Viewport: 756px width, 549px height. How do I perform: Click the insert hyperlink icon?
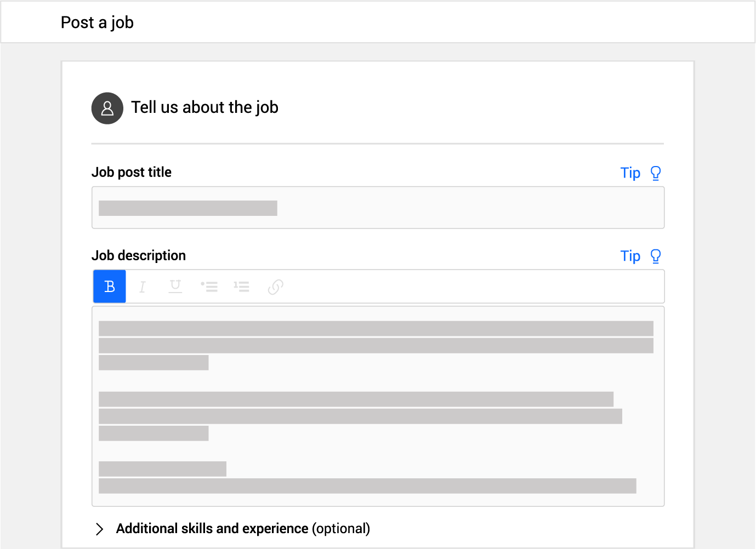click(275, 286)
